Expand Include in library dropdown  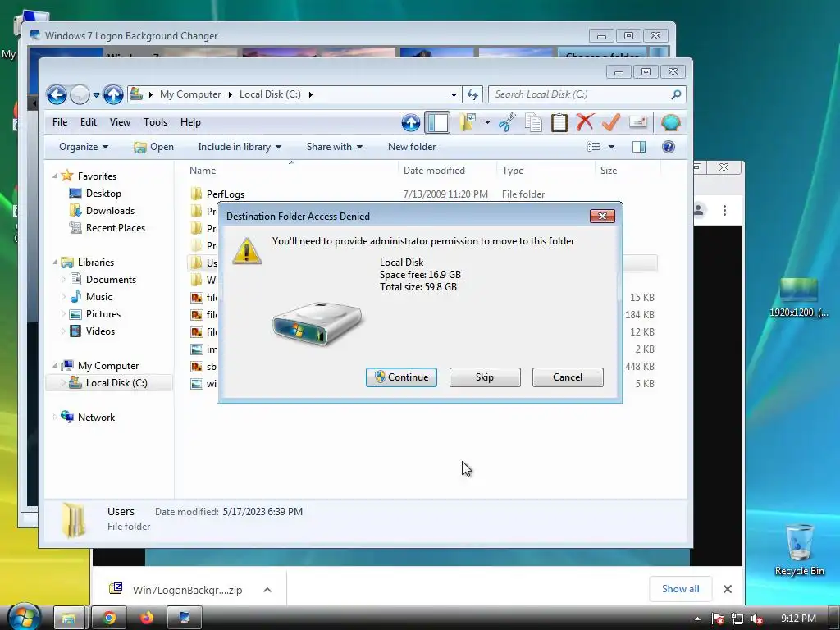(240, 147)
